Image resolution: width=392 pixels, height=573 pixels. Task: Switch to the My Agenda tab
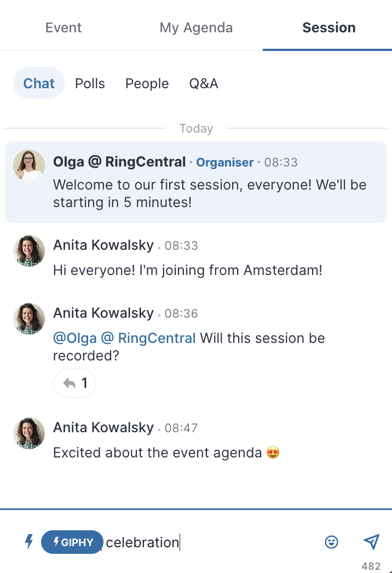196,27
